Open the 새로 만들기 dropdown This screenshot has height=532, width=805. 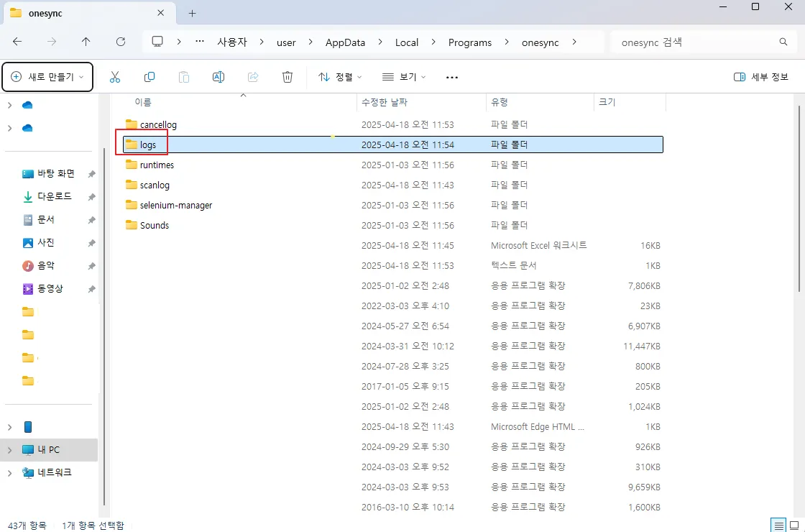tap(47, 77)
